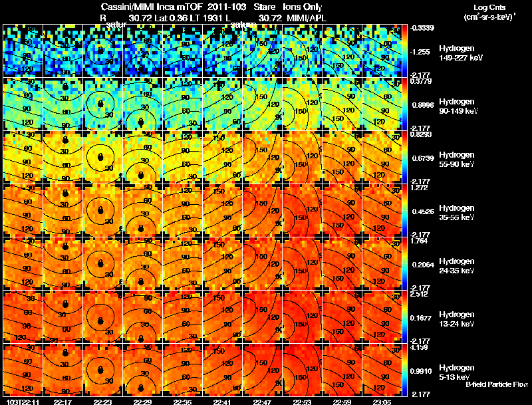Click the '22:17' time label
532x405 pixels.
click(x=63, y=402)
